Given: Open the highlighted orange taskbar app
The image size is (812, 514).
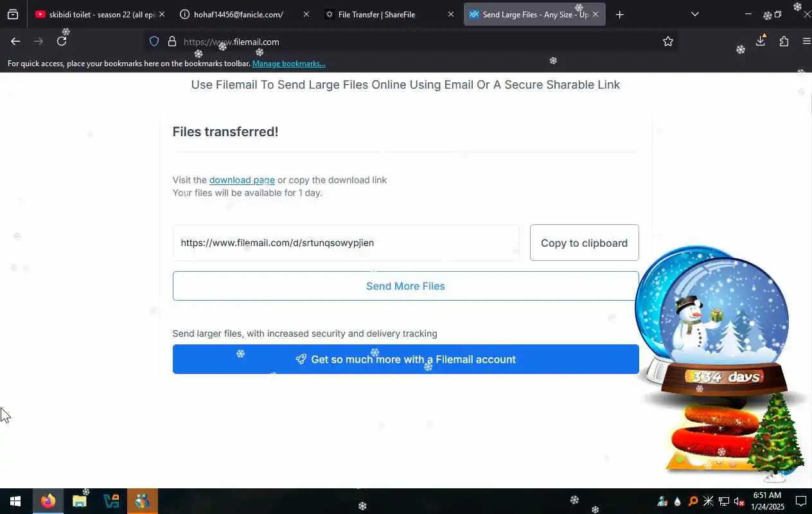Looking at the screenshot, I should click(142, 501).
